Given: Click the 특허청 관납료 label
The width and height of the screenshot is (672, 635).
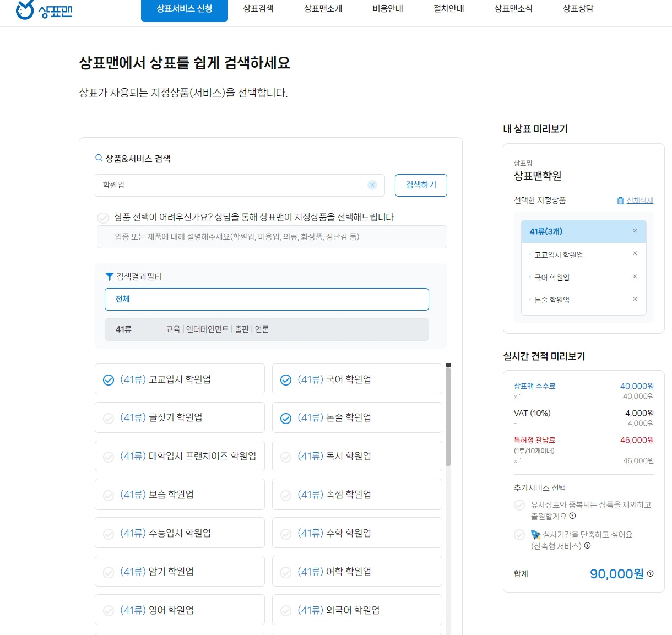Looking at the screenshot, I should 534,440.
